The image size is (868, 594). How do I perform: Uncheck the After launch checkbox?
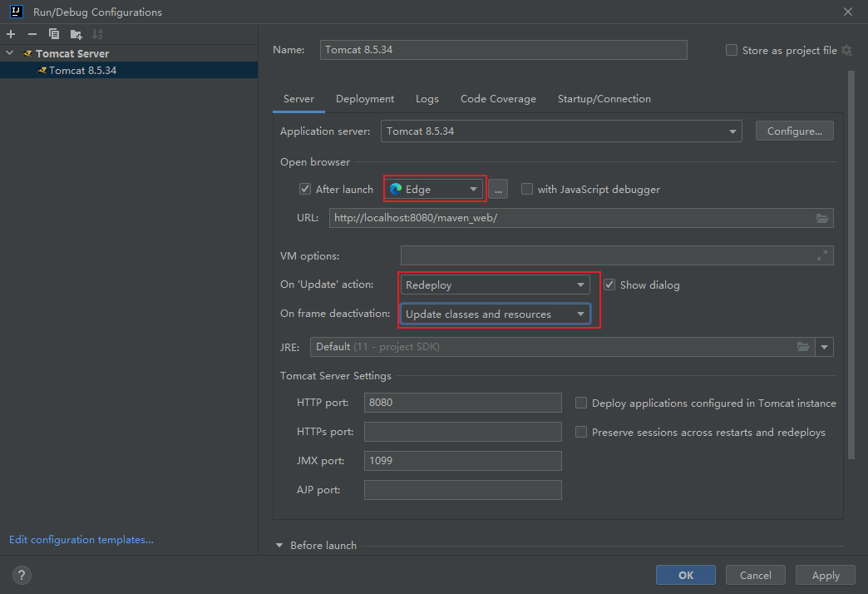305,189
